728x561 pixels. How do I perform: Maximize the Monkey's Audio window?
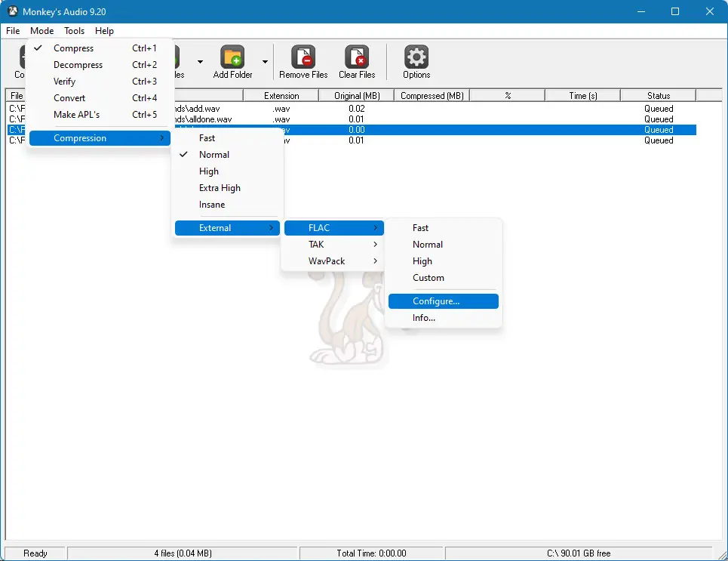click(x=675, y=11)
